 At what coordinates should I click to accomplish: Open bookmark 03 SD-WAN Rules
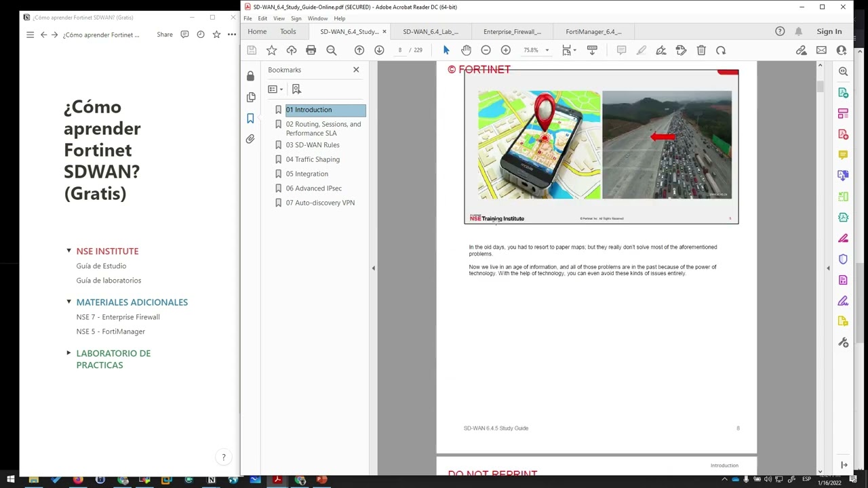313,145
